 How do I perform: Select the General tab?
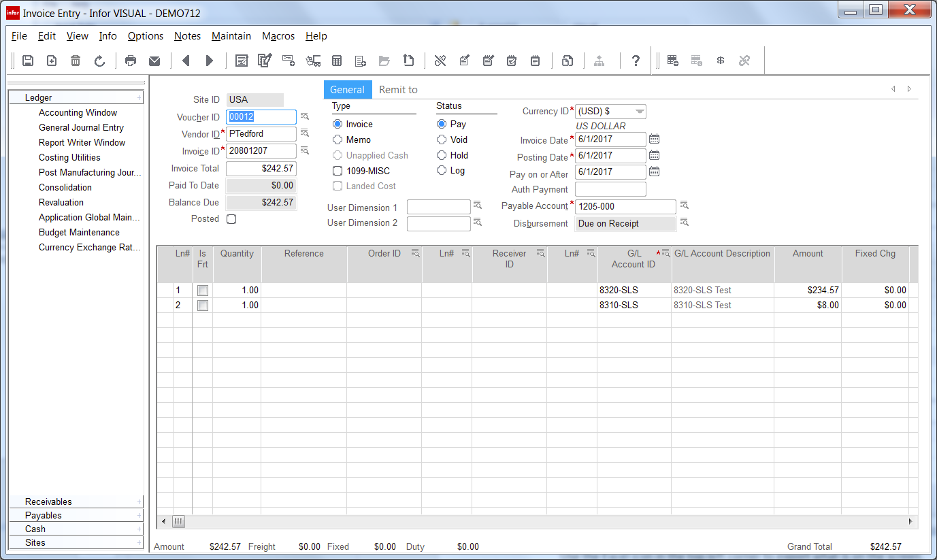coord(348,90)
